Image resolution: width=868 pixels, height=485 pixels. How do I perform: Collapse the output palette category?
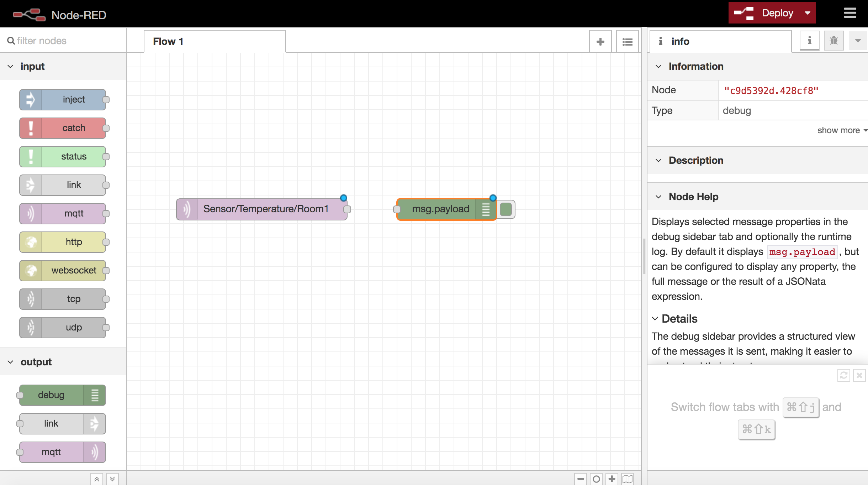click(x=63, y=362)
